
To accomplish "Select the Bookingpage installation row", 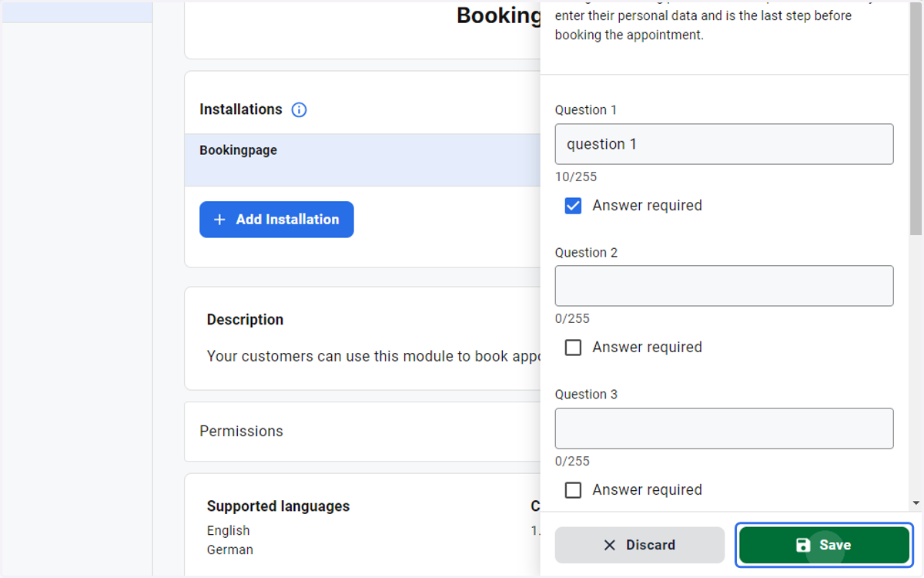I will coord(362,160).
